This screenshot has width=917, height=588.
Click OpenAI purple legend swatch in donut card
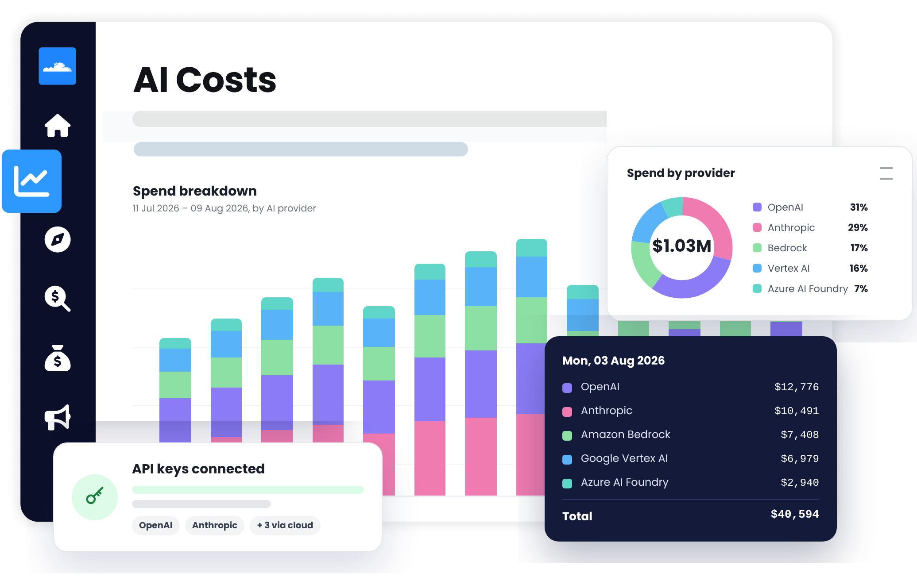757,207
